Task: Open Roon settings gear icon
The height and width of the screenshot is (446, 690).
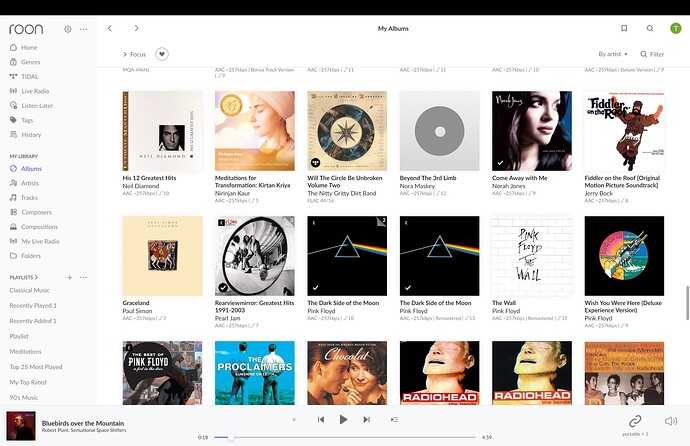Action: coord(67,29)
